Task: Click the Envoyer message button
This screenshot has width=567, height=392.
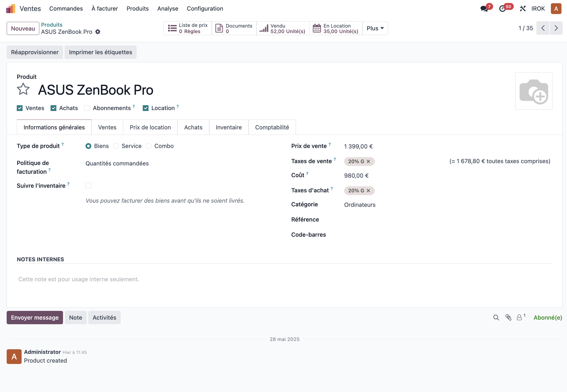Action: [x=35, y=318]
